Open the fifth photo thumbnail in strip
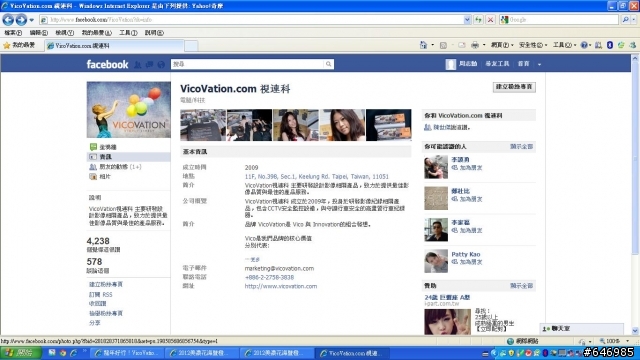The image size is (640, 360). click(x=389, y=125)
